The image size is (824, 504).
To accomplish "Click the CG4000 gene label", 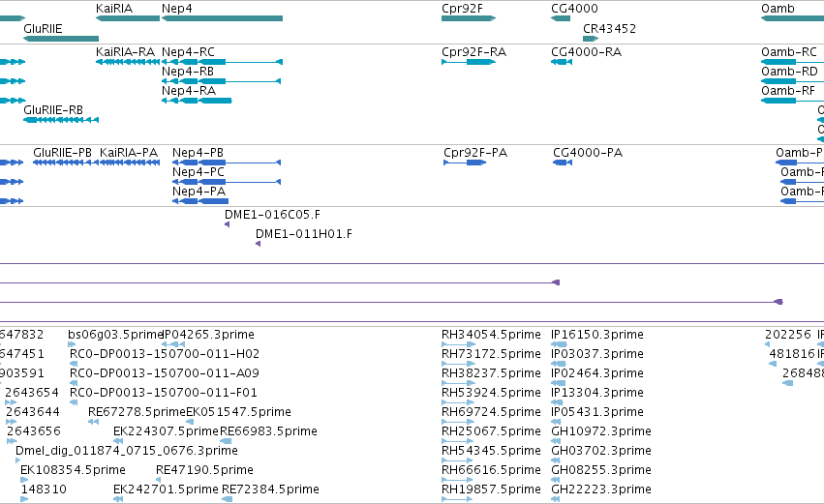I will point(574,9).
